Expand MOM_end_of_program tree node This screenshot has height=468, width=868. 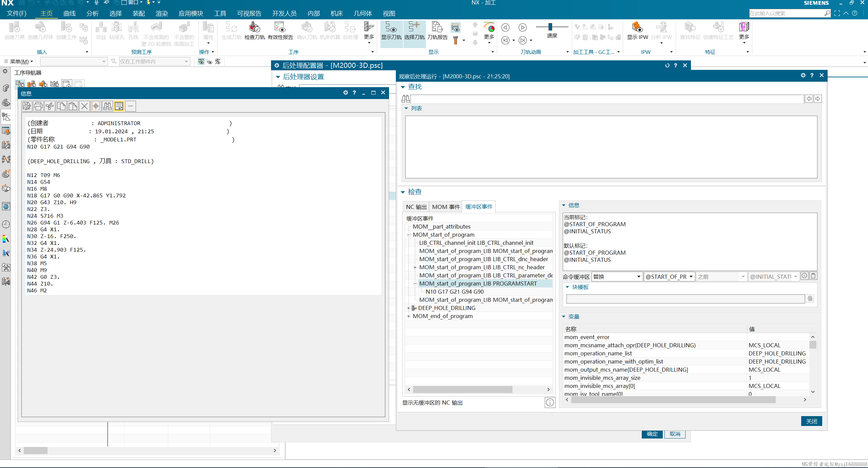tap(409, 316)
